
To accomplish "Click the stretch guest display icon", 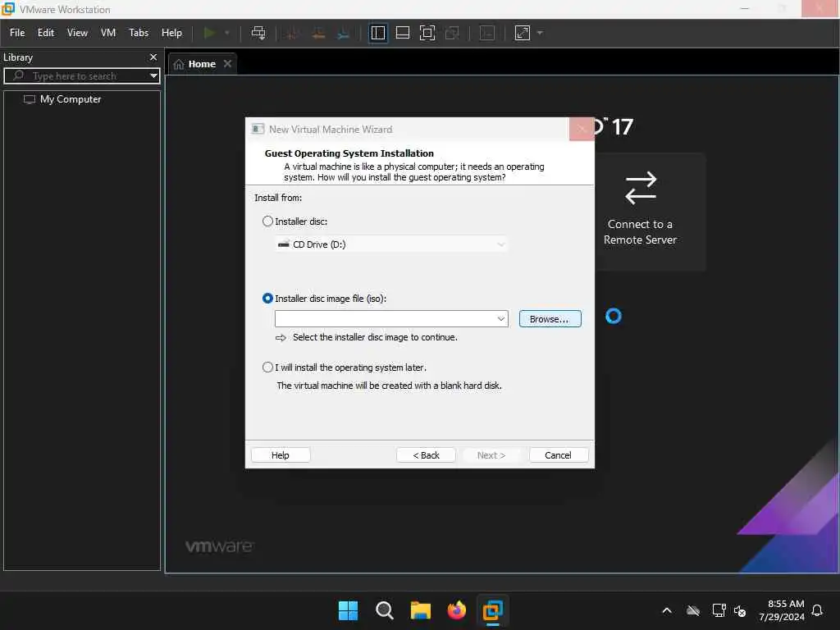I will 523,33.
